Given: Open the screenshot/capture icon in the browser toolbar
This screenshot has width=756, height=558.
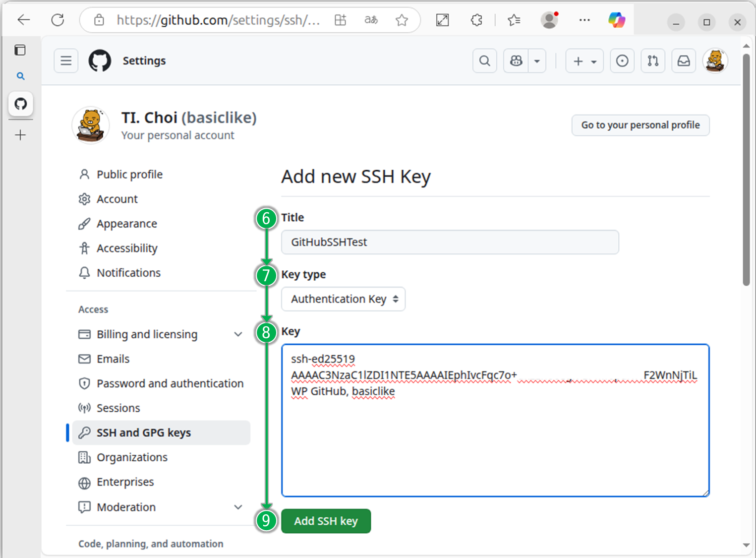Looking at the screenshot, I should [442, 20].
